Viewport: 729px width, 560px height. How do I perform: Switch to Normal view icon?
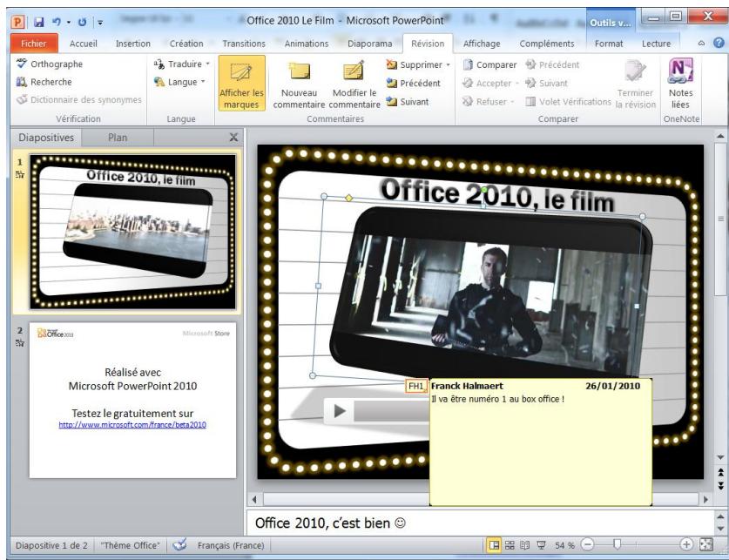494,544
